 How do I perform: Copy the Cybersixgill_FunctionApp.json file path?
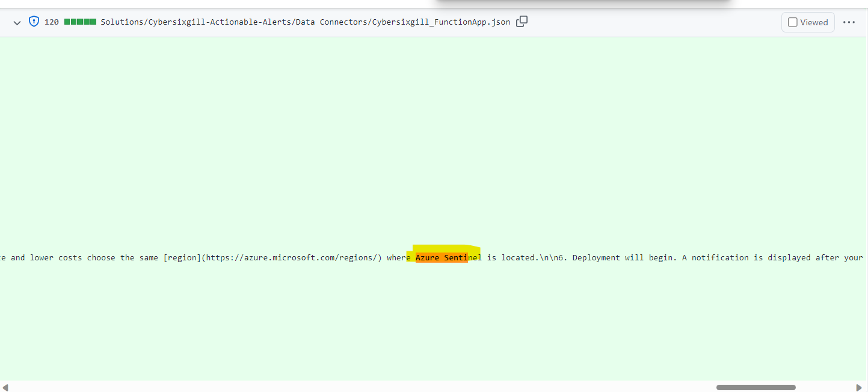522,22
